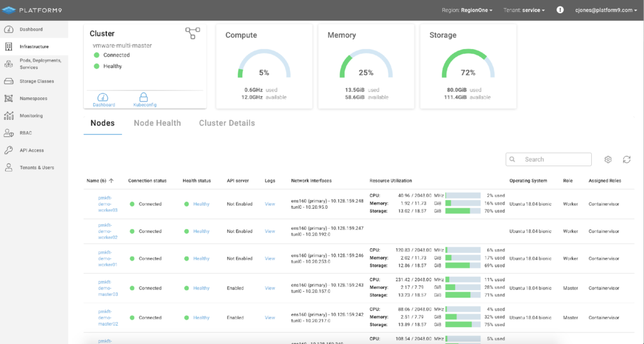Image resolution: width=644 pixels, height=344 pixels.
Task: Open Dashboard icon in left sidebar
Action: [9, 30]
